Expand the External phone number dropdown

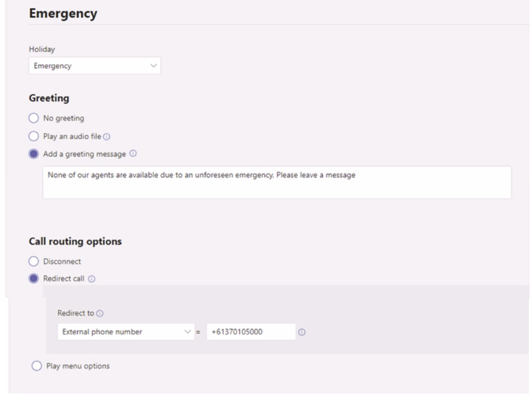pyautogui.click(x=126, y=332)
